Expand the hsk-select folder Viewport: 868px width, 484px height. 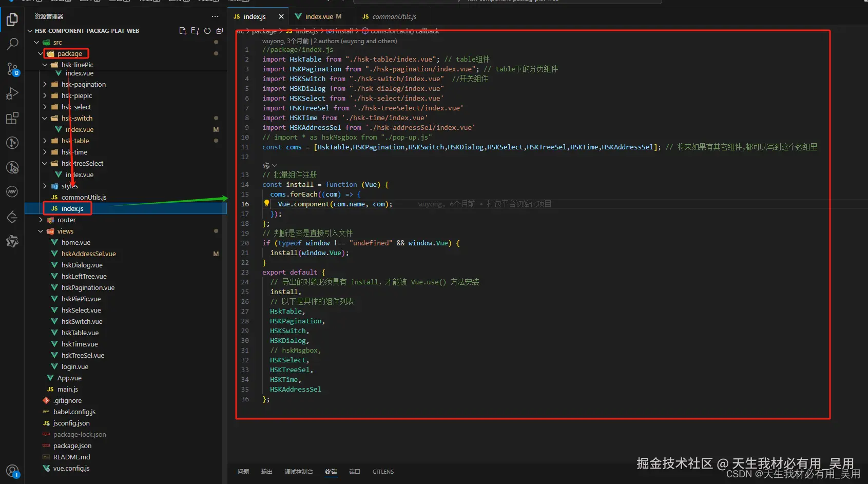[x=45, y=107]
